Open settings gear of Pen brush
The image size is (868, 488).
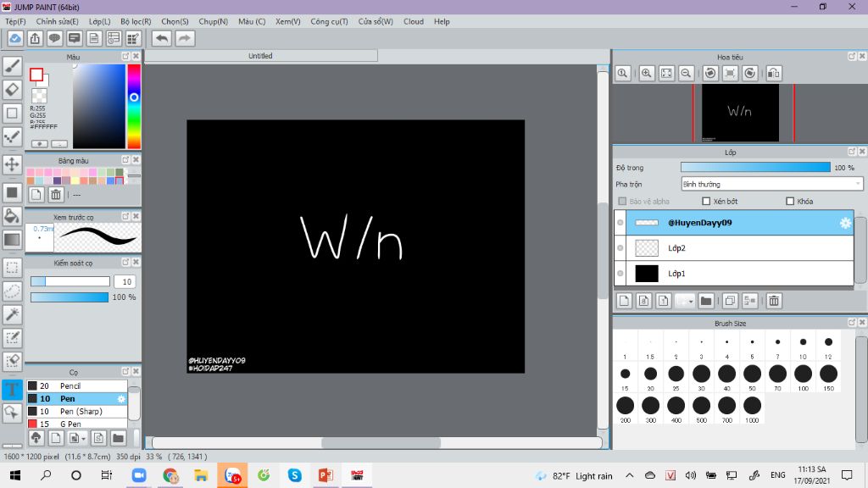tap(121, 398)
